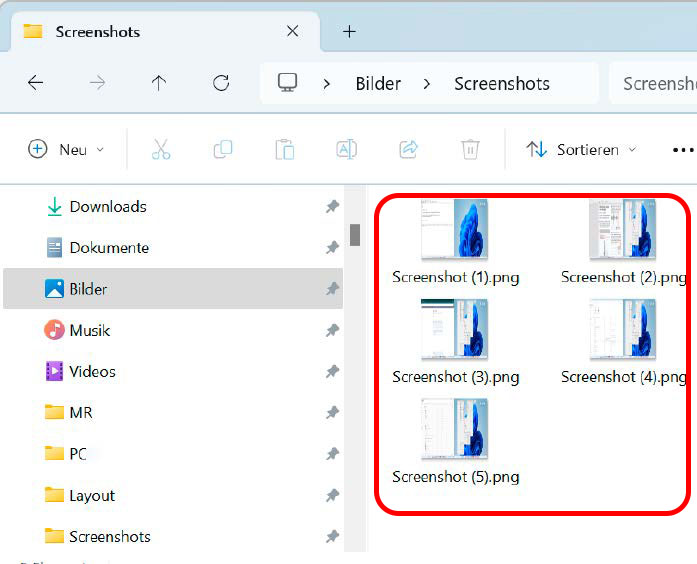Unpin Musik via its pin icon
The image size is (697, 564).
click(332, 330)
